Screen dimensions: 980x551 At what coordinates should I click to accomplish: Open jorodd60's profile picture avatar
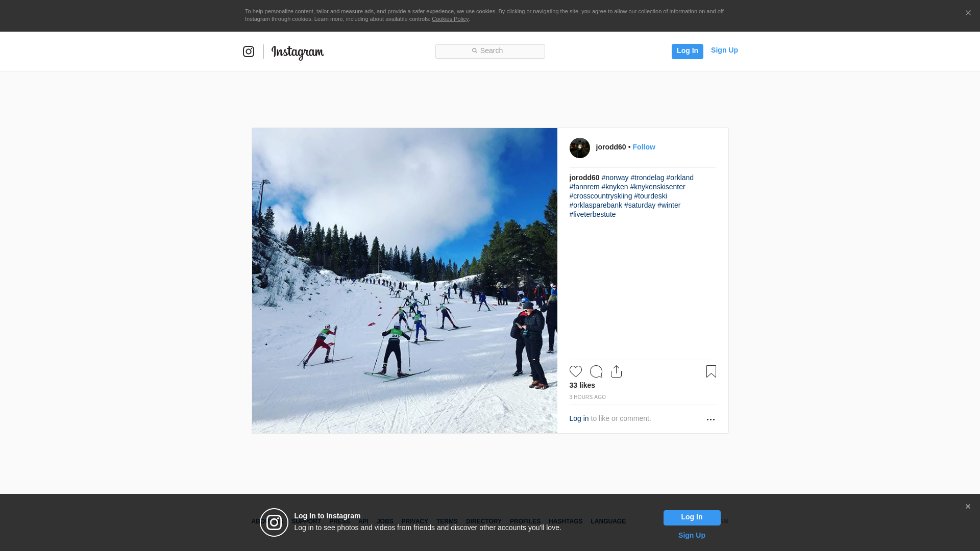(x=579, y=148)
